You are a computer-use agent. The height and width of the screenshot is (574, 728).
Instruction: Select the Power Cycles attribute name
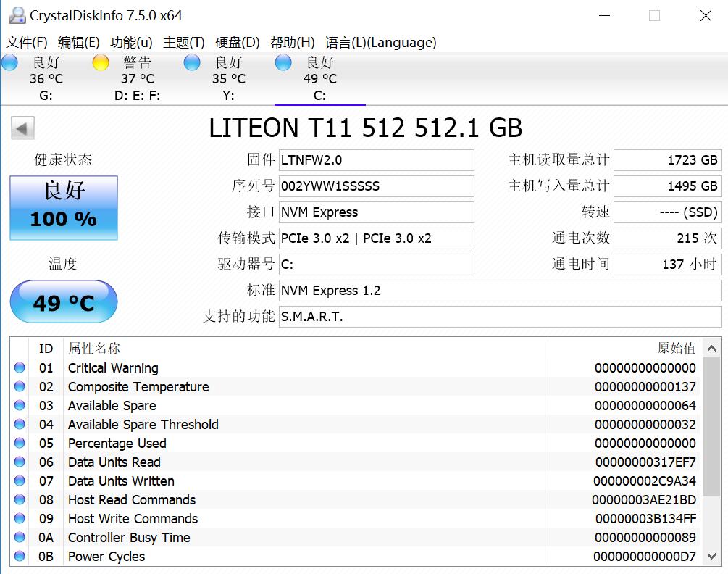point(106,557)
